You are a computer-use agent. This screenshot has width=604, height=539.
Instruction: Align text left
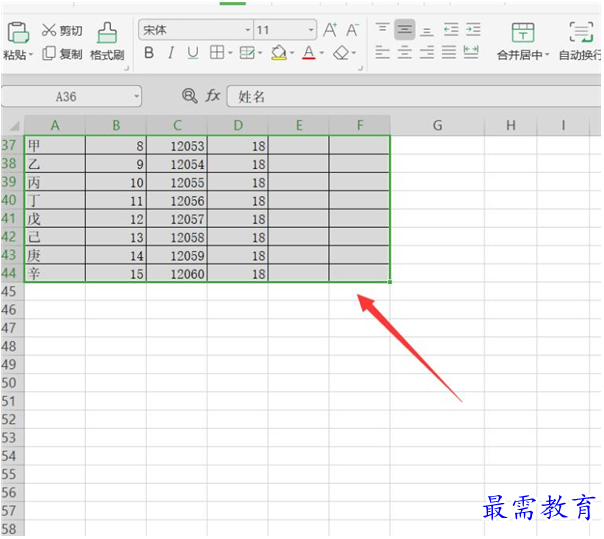point(383,52)
